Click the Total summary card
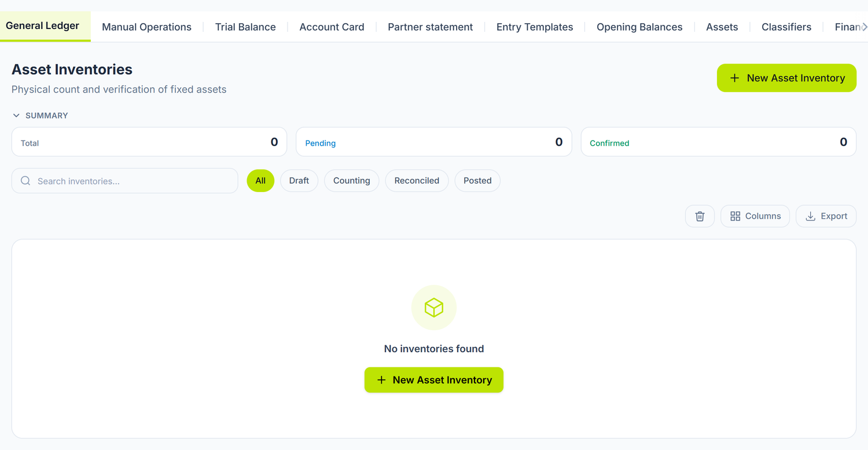Screen dimensions: 868x450 point(149,142)
